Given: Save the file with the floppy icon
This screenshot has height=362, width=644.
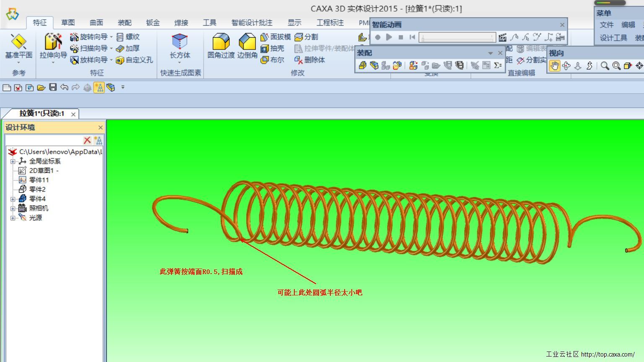Looking at the screenshot, I should pyautogui.click(x=53, y=87).
